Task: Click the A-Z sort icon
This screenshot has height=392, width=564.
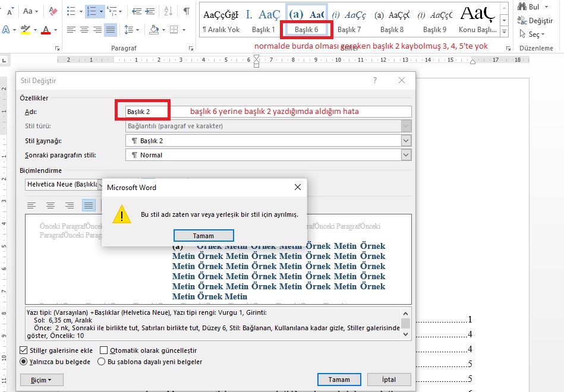Action: 168,11
